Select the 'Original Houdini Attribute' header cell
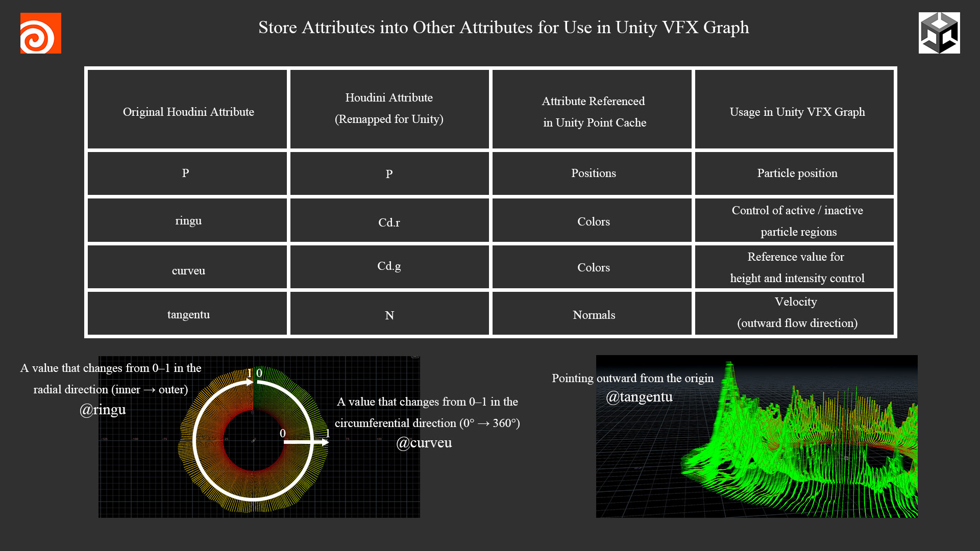The width and height of the screenshot is (980, 551). (x=188, y=112)
